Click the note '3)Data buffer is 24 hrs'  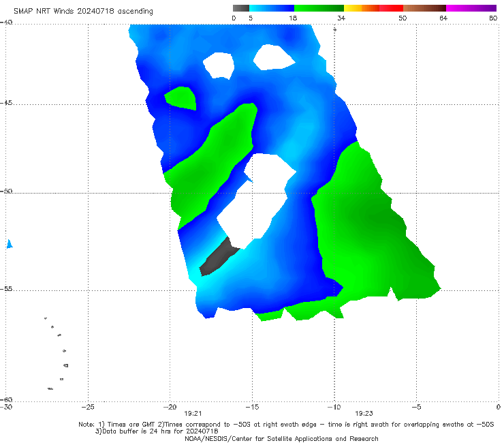coord(157,431)
